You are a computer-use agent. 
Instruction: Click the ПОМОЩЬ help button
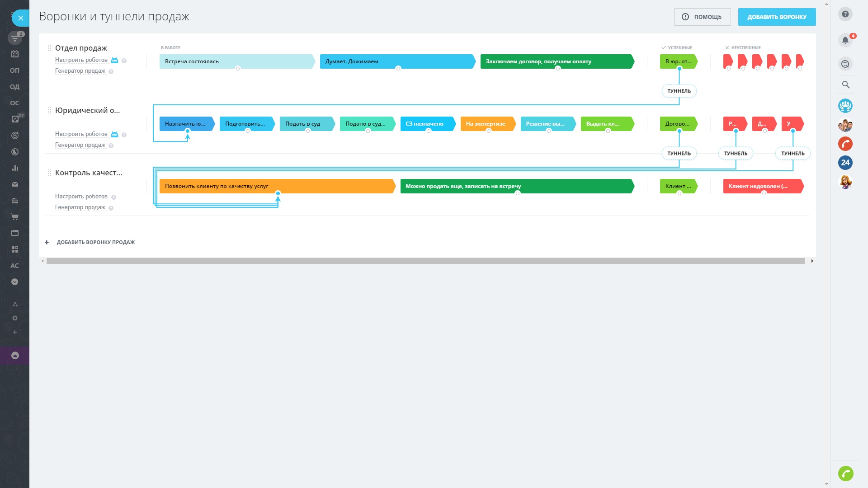(702, 17)
